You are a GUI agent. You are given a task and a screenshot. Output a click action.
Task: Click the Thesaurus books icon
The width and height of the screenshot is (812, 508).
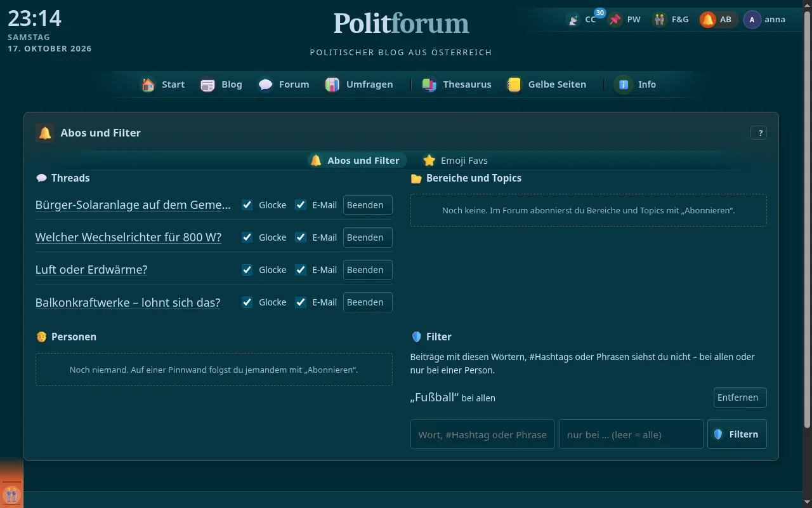click(x=429, y=84)
